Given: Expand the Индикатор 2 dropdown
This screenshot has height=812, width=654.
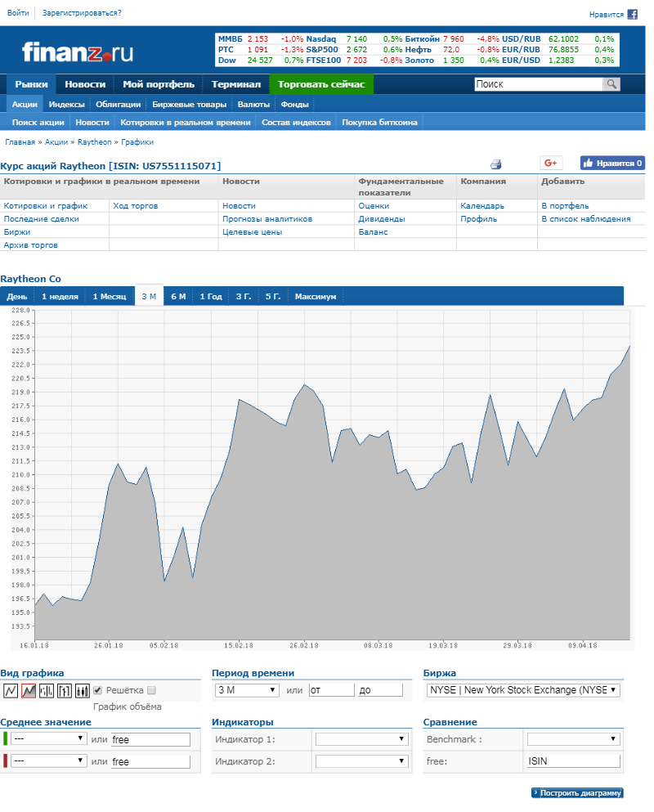Looking at the screenshot, I should point(361,760).
